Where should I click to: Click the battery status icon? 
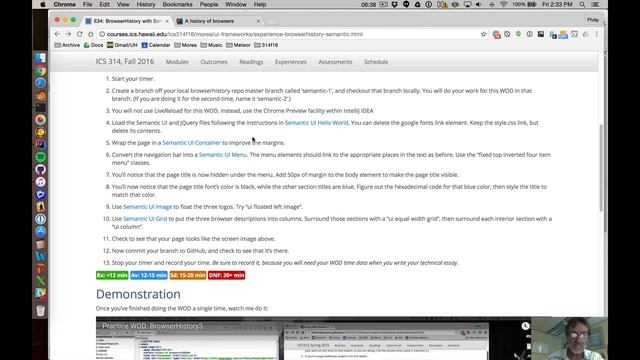[x=532, y=4]
